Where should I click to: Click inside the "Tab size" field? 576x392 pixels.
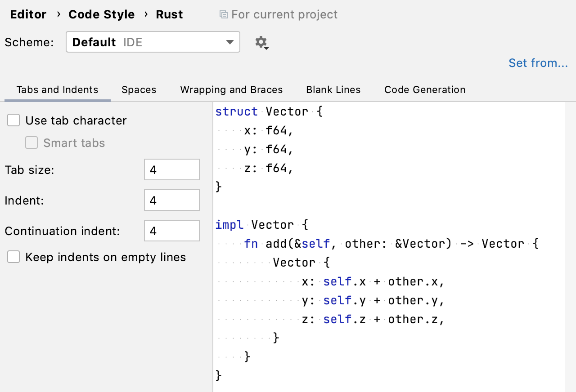click(x=171, y=169)
